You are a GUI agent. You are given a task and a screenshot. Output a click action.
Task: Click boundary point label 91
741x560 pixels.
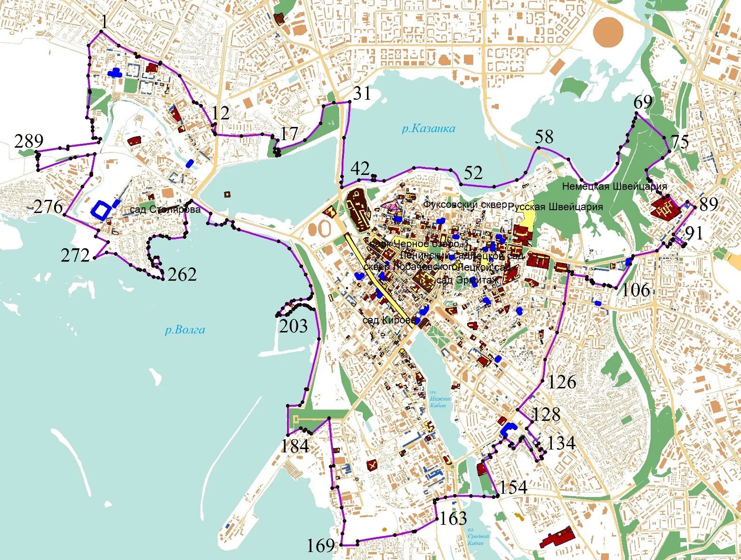pos(693,233)
